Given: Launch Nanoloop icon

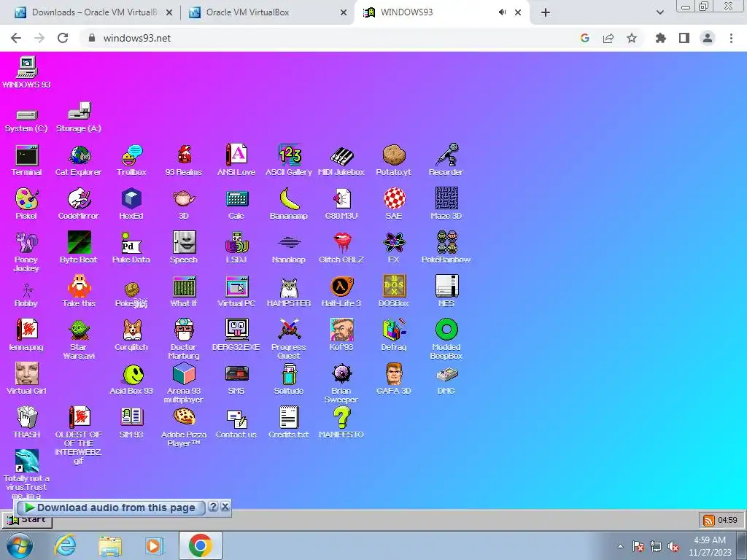Looking at the screenshot, I should pos(289,249).
